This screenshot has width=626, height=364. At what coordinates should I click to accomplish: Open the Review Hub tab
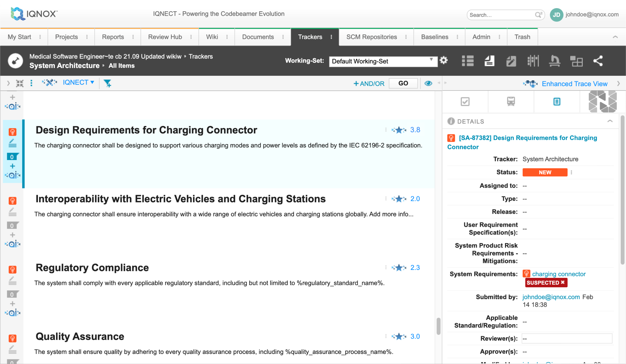(x=165, y=37)
